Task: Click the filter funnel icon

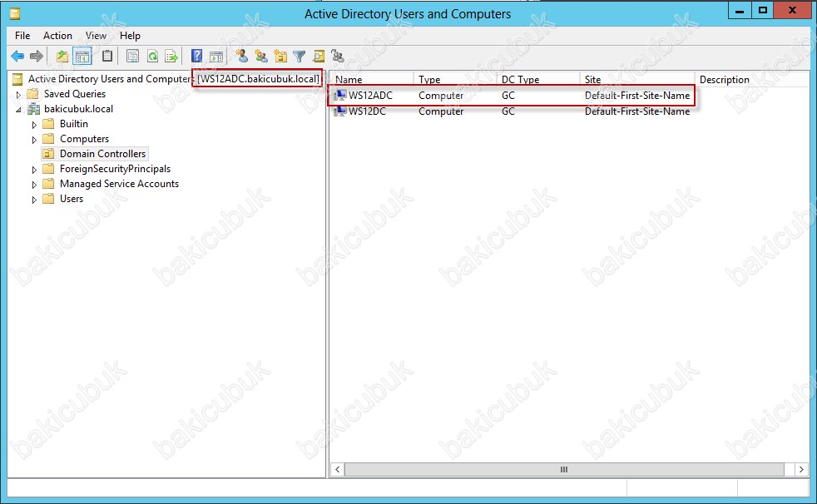Action: pyautogui.click(x=300, y=57)
